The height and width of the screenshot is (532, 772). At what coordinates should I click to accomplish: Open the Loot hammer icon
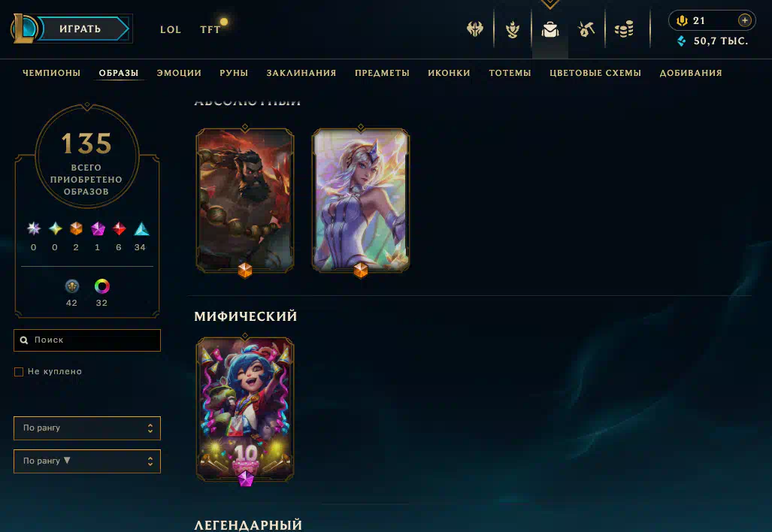tap(586, 29)
